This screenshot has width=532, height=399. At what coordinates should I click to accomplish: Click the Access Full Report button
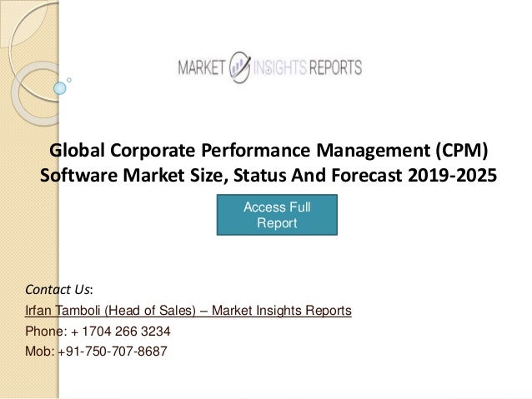click(x=277, y=215)
